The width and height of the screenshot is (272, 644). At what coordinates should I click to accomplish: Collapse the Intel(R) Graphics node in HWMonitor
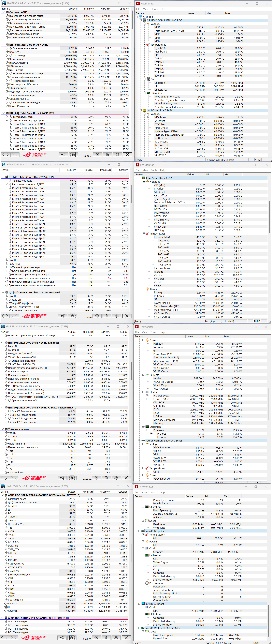pyautogui.click(x=140, y=531)
